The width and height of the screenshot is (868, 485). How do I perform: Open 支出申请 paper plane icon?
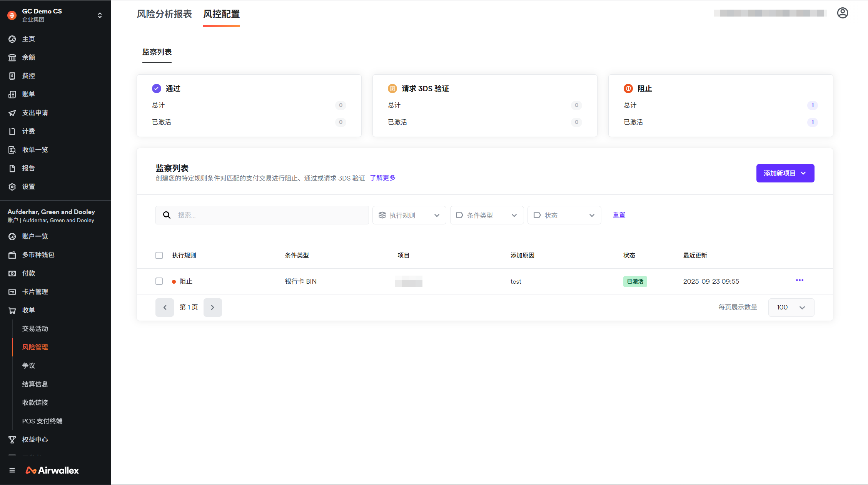[12, 113]
